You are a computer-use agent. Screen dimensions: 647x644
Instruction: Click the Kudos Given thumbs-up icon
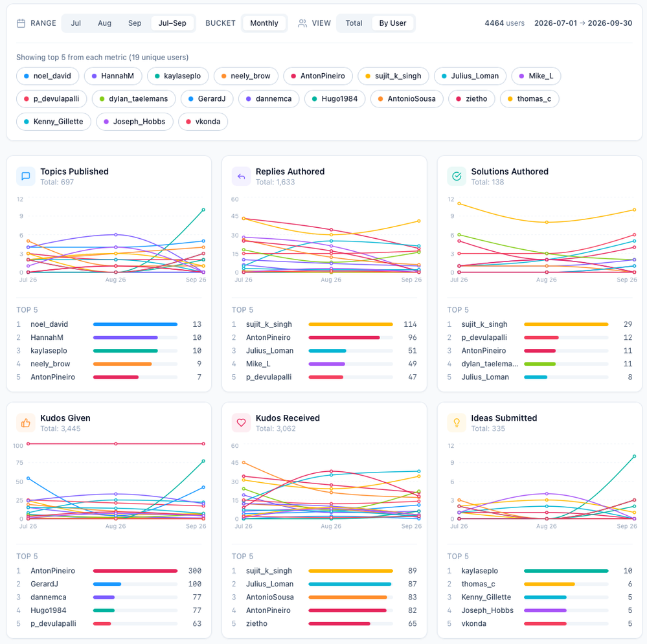click(x=26, y=423)
